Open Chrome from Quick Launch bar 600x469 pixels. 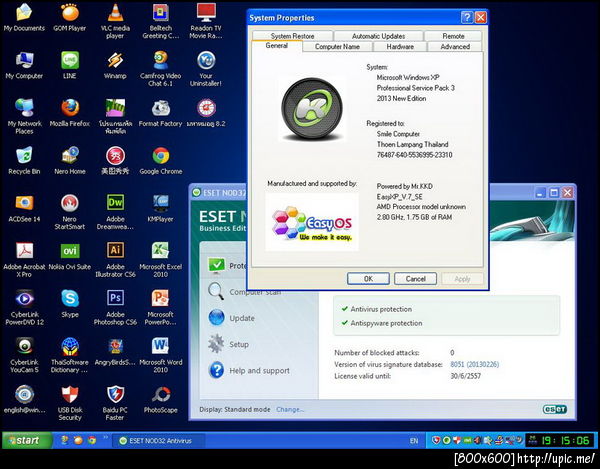[x=91, y=440]
